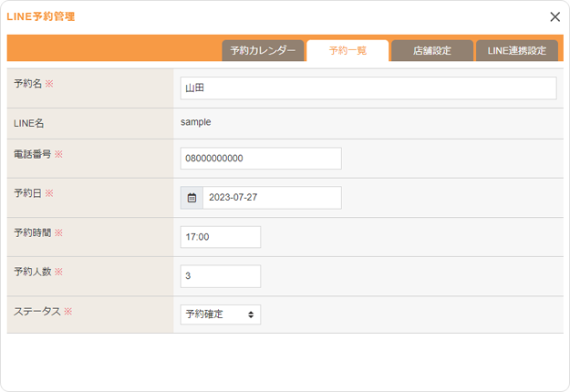Go to the LINE連携設定 tab
570x392 pixels.
pos(516,51)
